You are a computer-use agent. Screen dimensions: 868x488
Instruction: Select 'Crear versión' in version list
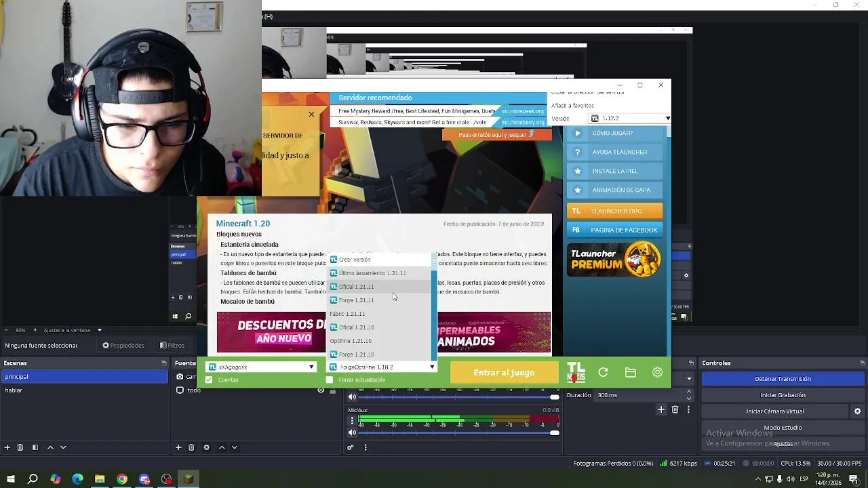point(380,260)
